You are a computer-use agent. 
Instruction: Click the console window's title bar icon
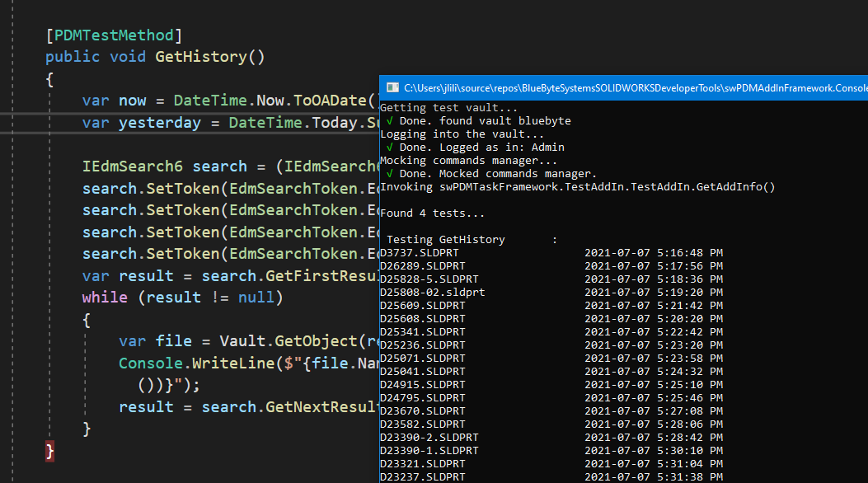392,87
